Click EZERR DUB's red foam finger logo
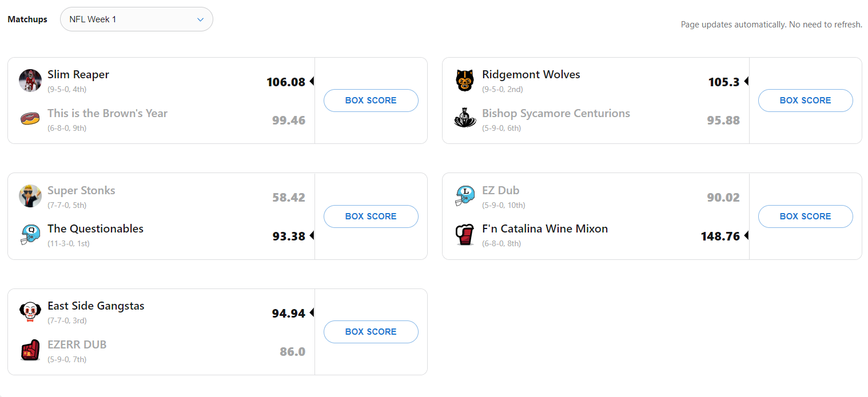 coord(30,351)
